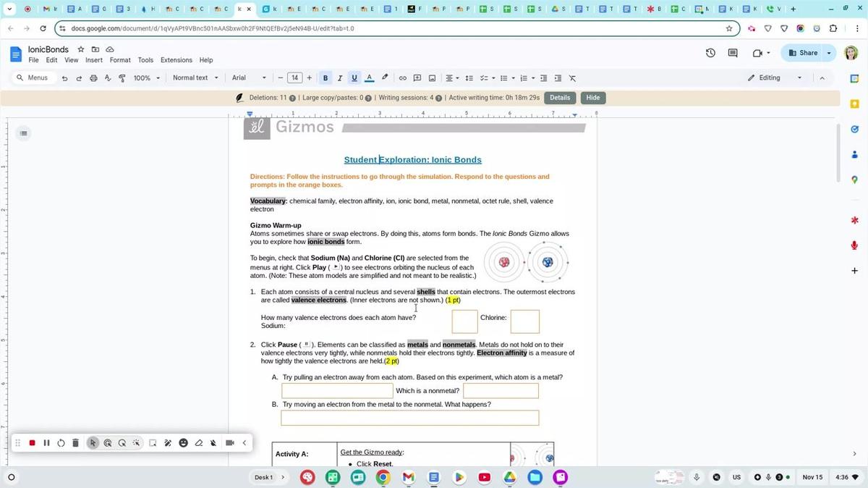Open the 100% zoom dropdown
Screen dimensions: 868x488
pyautogui.click(x=146, y=78)
